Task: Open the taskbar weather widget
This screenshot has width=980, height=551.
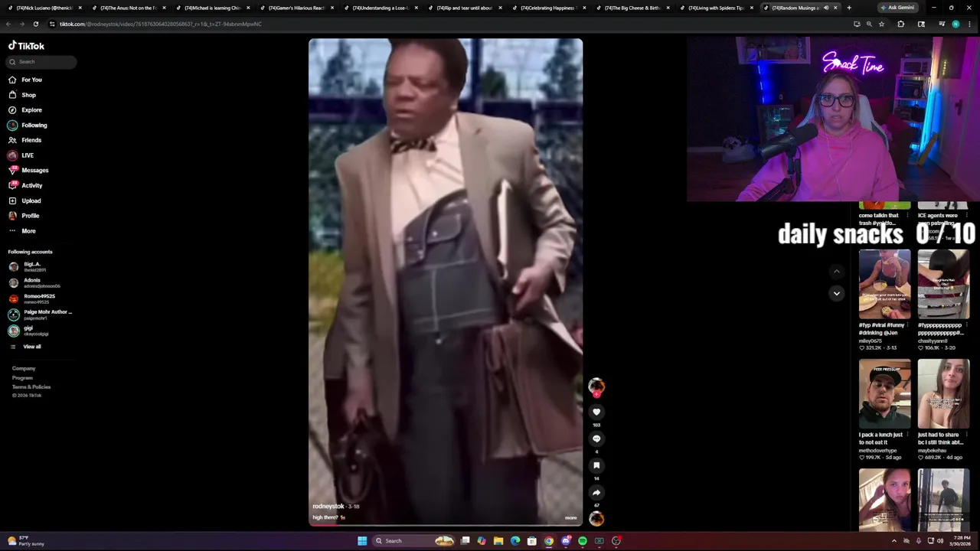Action: coord(25,541)
